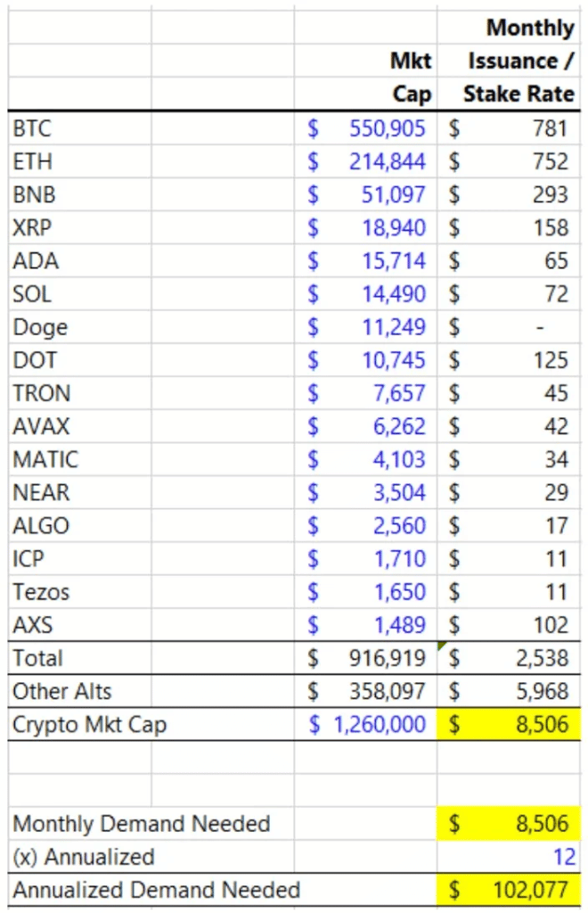Select Other Alts issuance 5,968
This screenshot has width=588, height=913.
543,693
